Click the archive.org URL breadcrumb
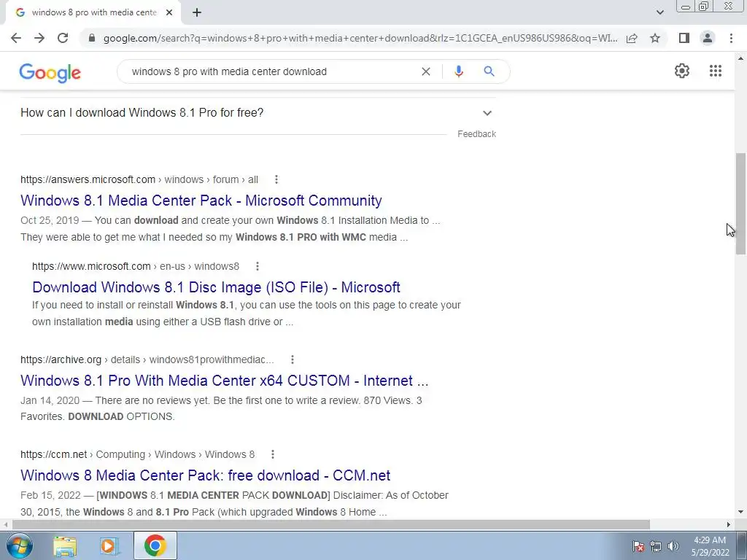Image resolution: width=747 pixels, height=560 pixels. point(147,359)
